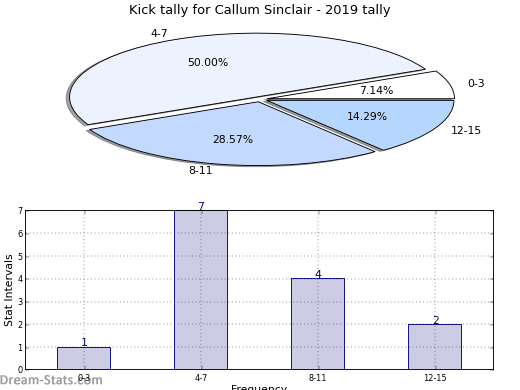Select the 0-3 bar valued 1
The image size is (520, 390).
click(x=84, y=358)
